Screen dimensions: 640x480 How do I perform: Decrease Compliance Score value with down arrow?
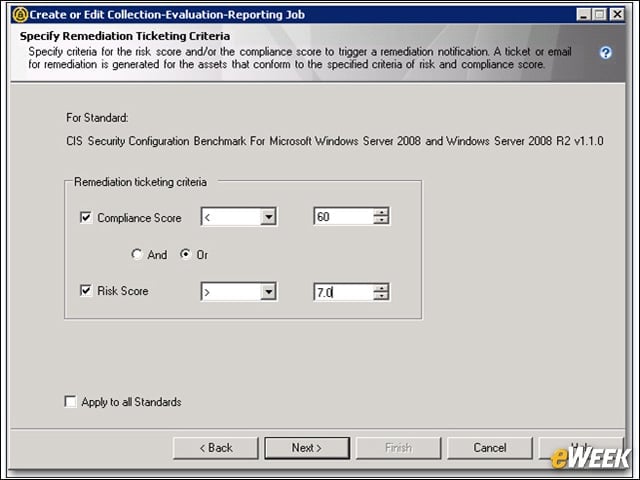tap(381, 221)
